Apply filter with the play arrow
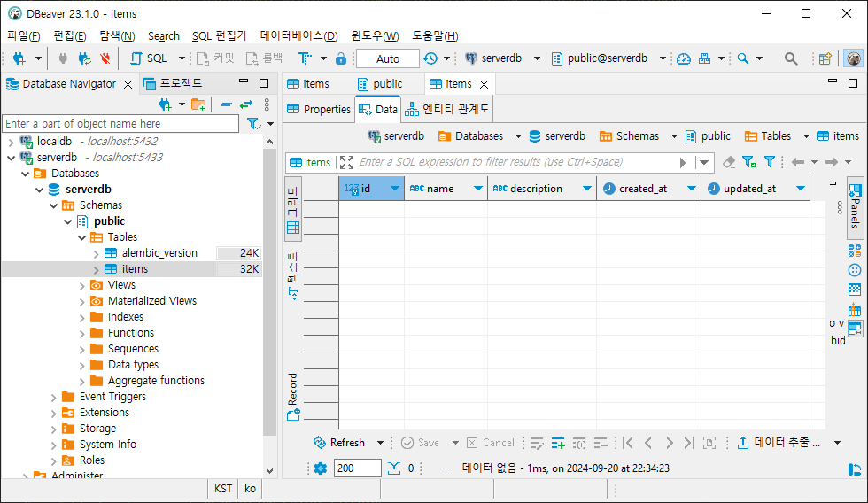Viewport: 868px width, 503px height. (683, 163)
